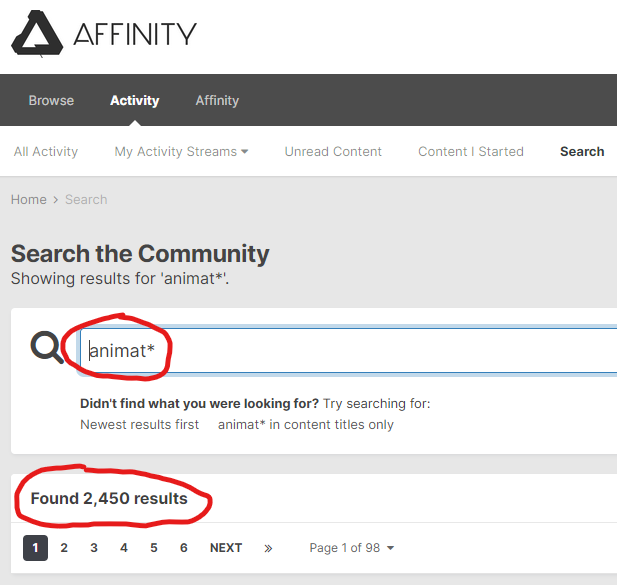
Task: Go to the Home breadcrumb
Action: pos(29,199)
